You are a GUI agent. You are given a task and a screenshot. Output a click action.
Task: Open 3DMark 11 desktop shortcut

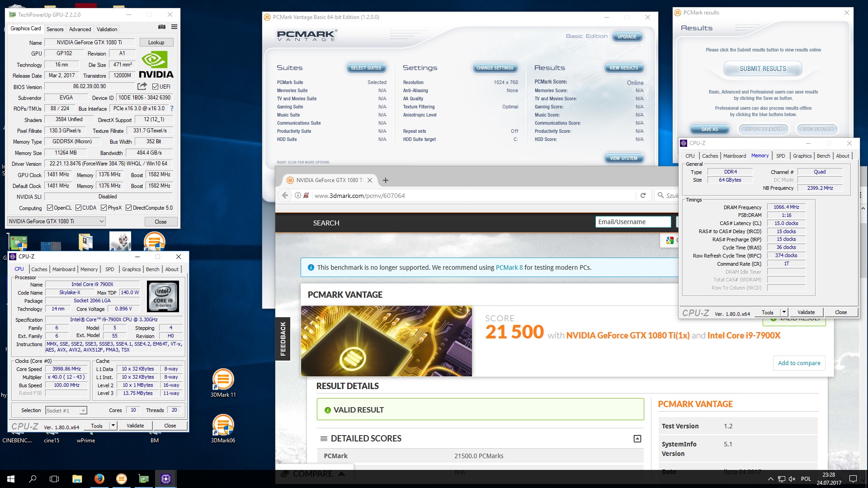(223, 384)
